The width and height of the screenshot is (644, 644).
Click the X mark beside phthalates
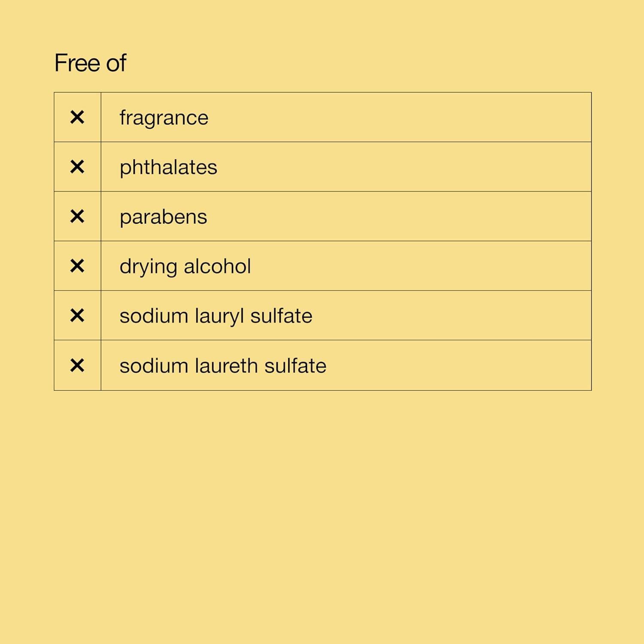click(77, 167)
